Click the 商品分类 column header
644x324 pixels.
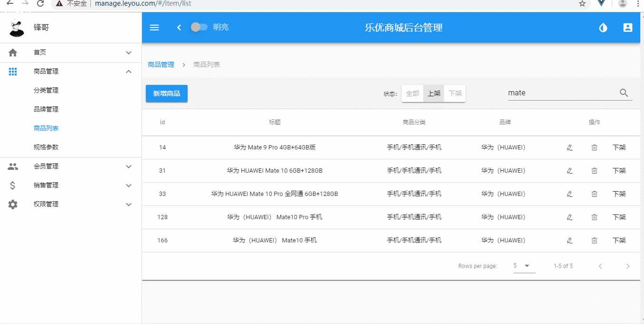[x=414, y=122]
